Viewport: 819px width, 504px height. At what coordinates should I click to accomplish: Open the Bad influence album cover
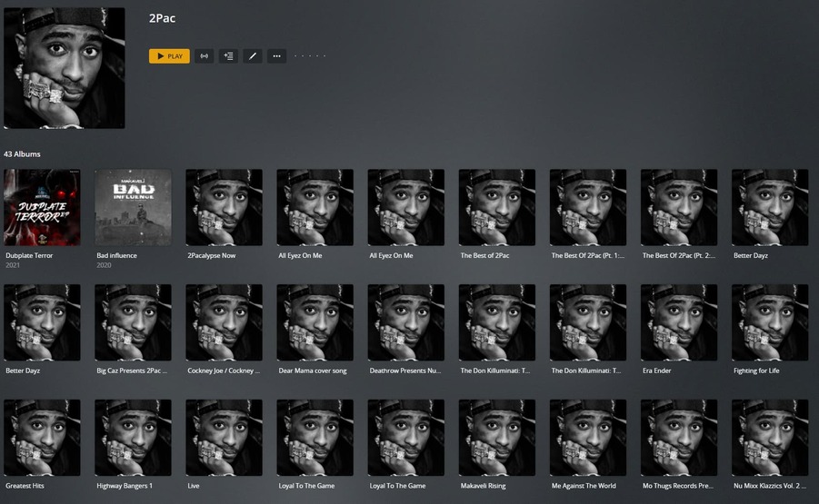133,207
